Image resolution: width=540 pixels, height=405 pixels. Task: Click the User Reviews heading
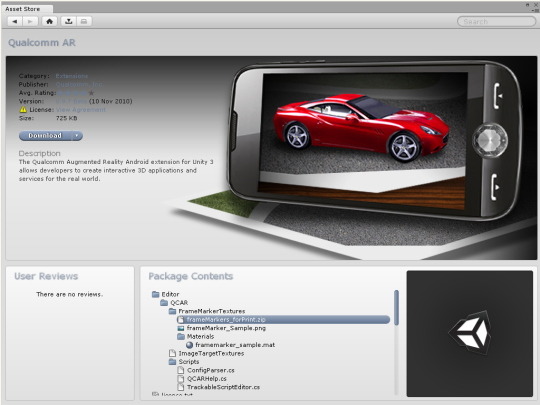[x=46, y=276]
